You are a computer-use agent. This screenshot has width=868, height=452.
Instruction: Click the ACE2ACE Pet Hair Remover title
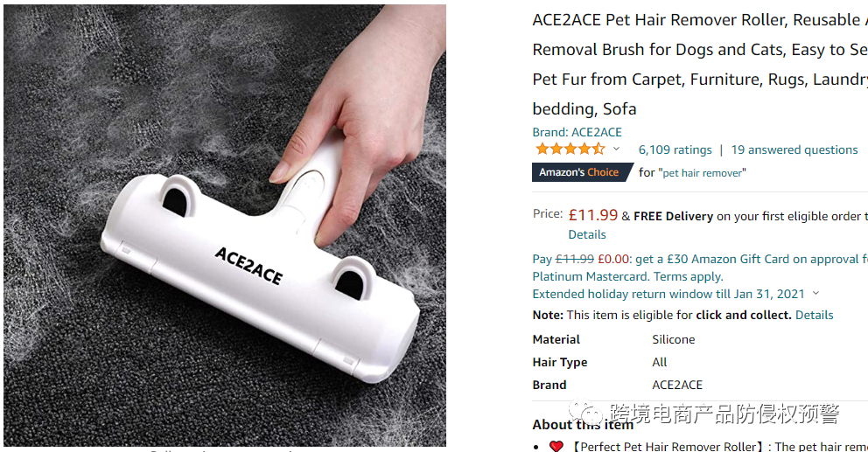coord(696,20)
